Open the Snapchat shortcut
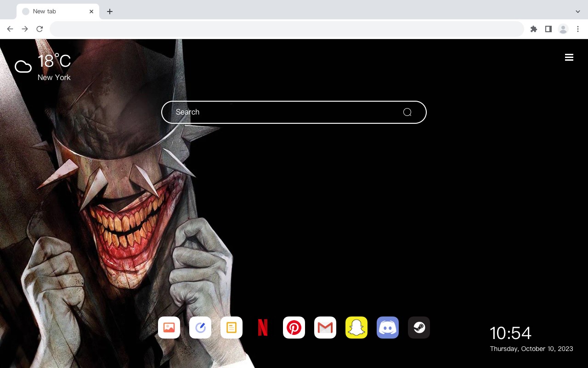Image resolution: width=588 pixels, height=368 pixels. click(356, 328)
